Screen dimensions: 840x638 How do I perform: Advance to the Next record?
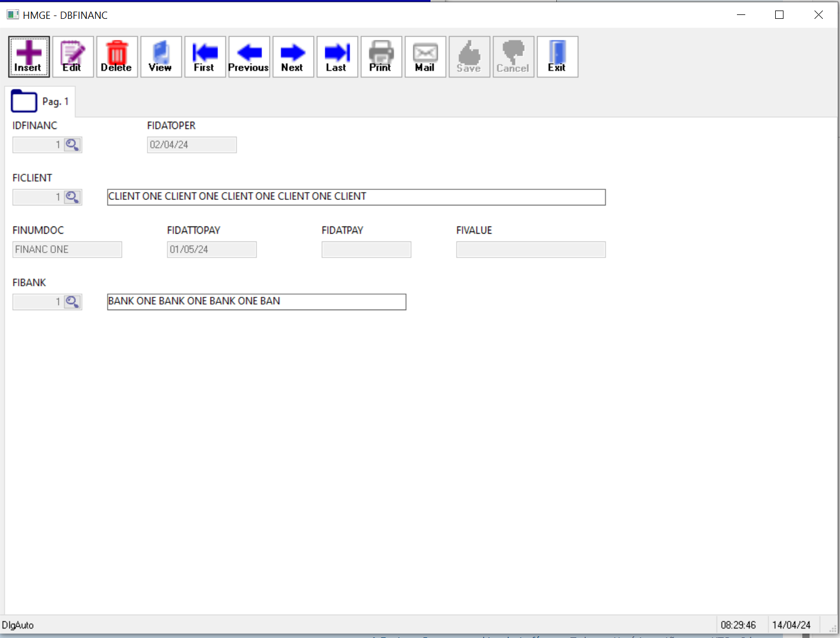[x=293, y=56]
